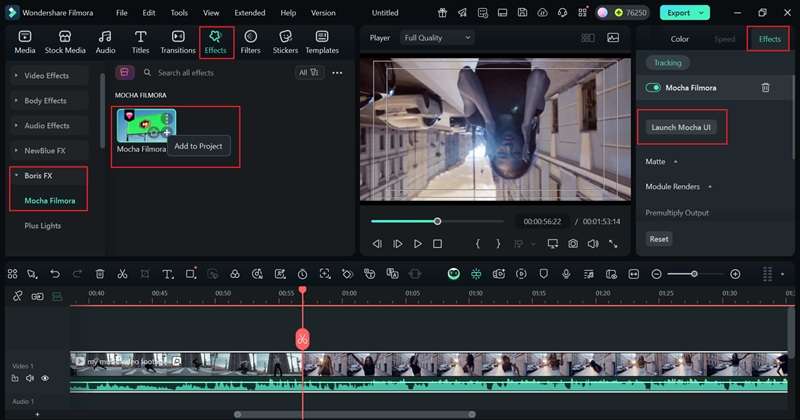Screen dimensions: 800x420
Task: Select the Tracking sub-tab
Action: (667, 63)
